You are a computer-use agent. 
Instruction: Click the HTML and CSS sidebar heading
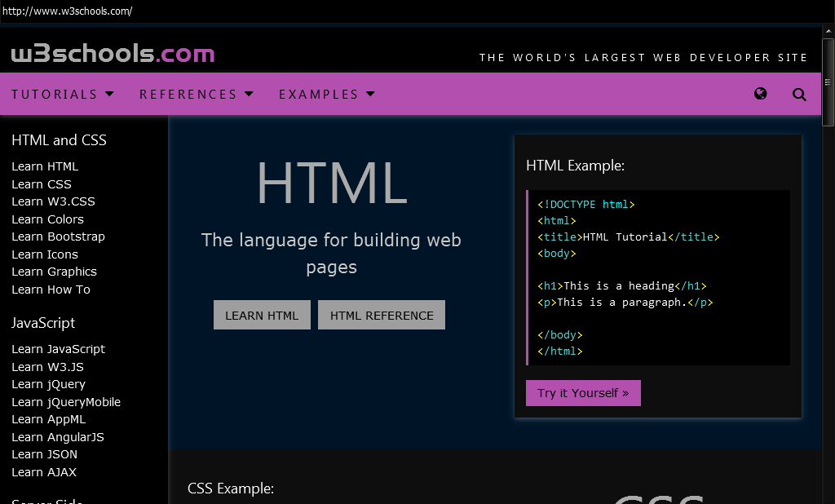tap(59, 140)
